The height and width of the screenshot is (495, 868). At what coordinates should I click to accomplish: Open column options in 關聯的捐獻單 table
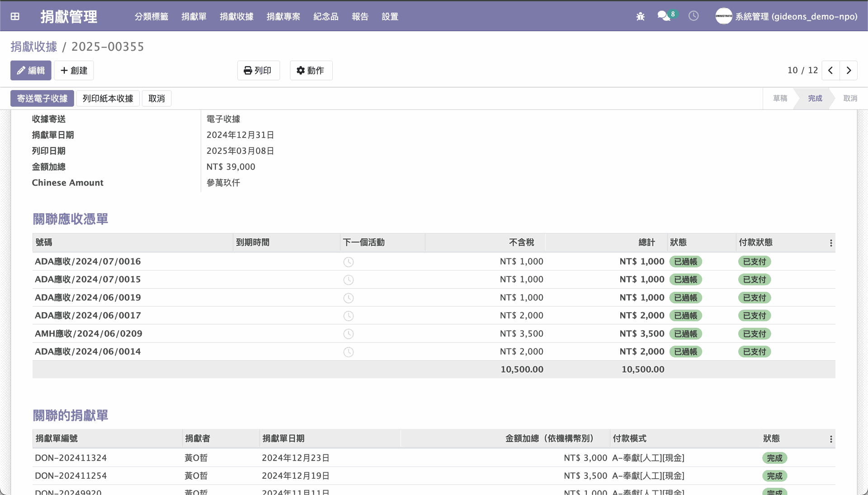coord(831,439)
